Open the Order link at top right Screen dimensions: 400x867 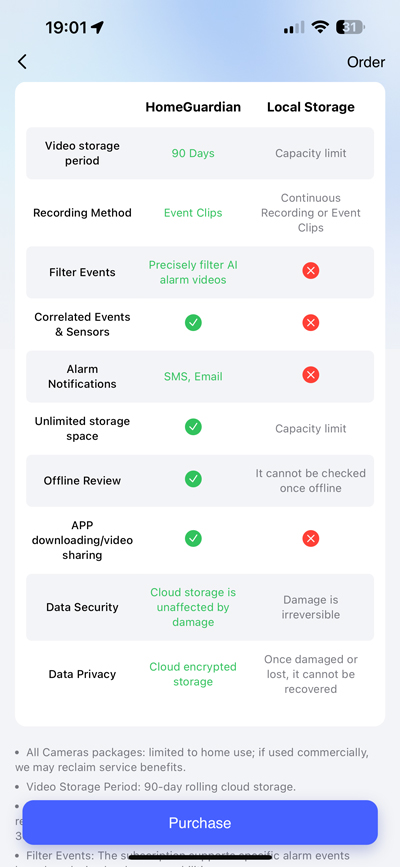click(366, 62)
